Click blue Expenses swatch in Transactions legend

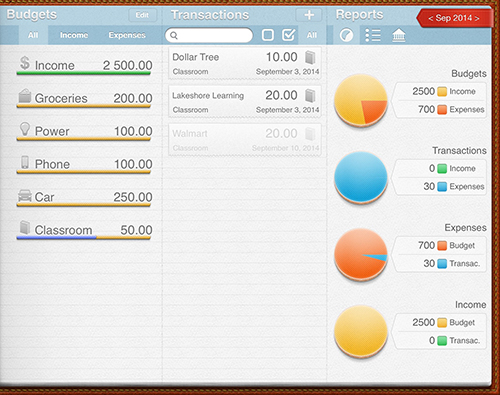[442, 187]
